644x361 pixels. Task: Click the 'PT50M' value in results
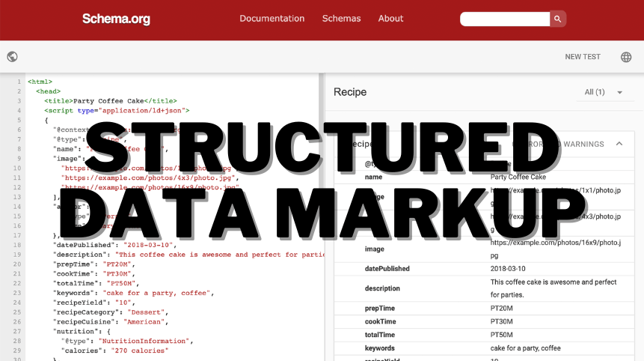click(x=501, y=335)
